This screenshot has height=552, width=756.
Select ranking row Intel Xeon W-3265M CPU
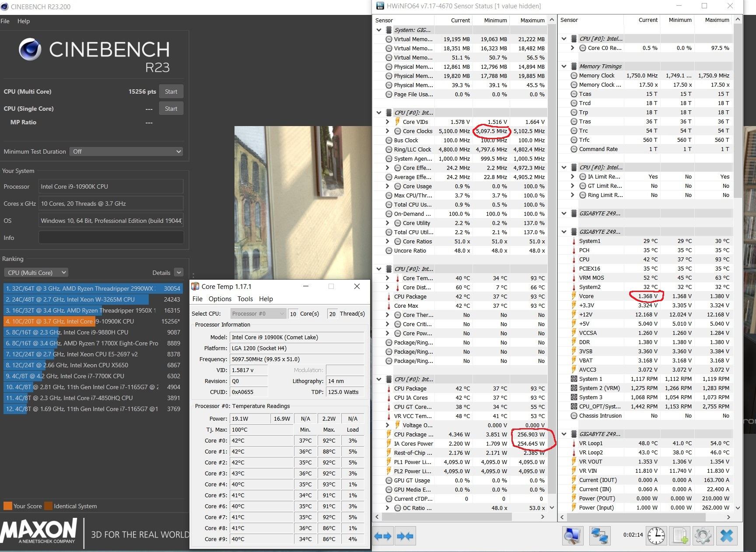pyautogui.click(x=92, y=299)
